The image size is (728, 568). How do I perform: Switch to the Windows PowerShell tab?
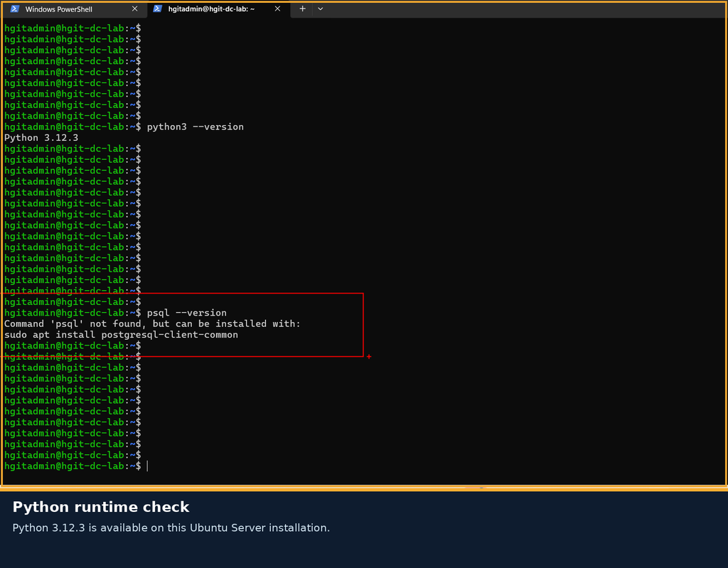(x=74, y=9)
